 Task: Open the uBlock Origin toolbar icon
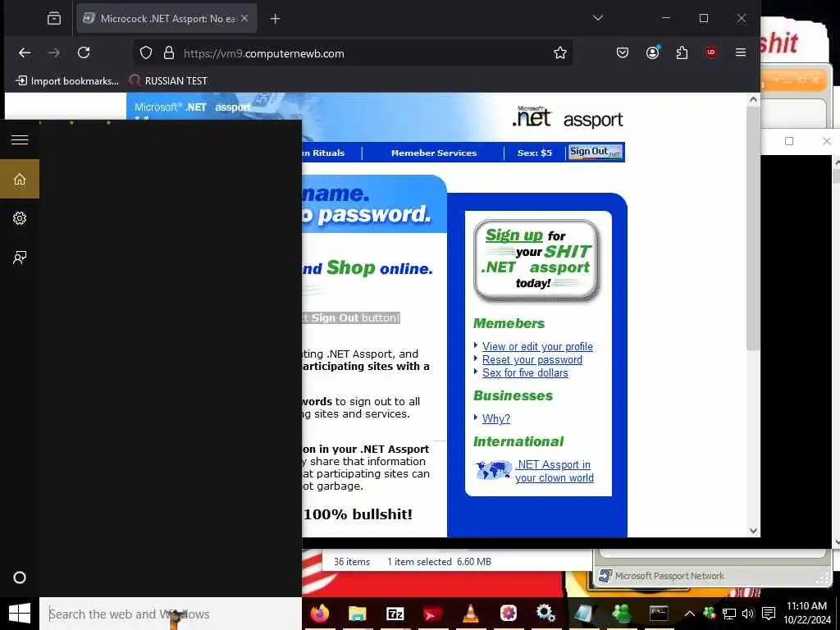pos(711,52)
